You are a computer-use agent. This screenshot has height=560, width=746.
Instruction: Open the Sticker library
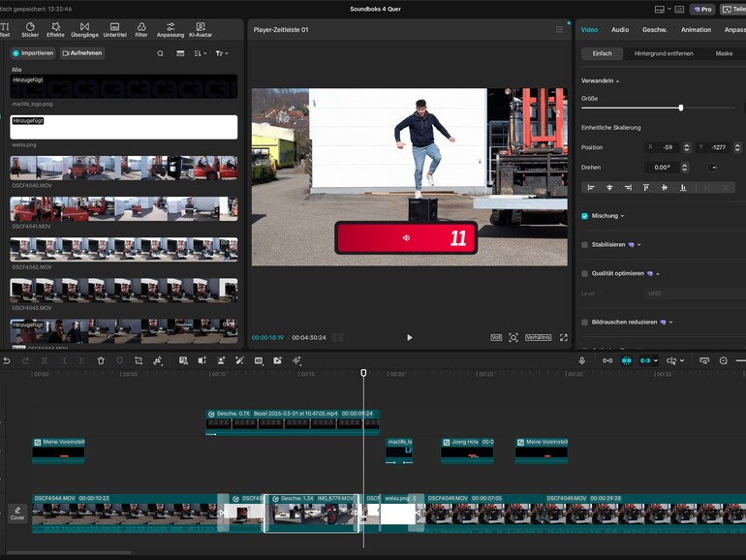click(30, 29)
